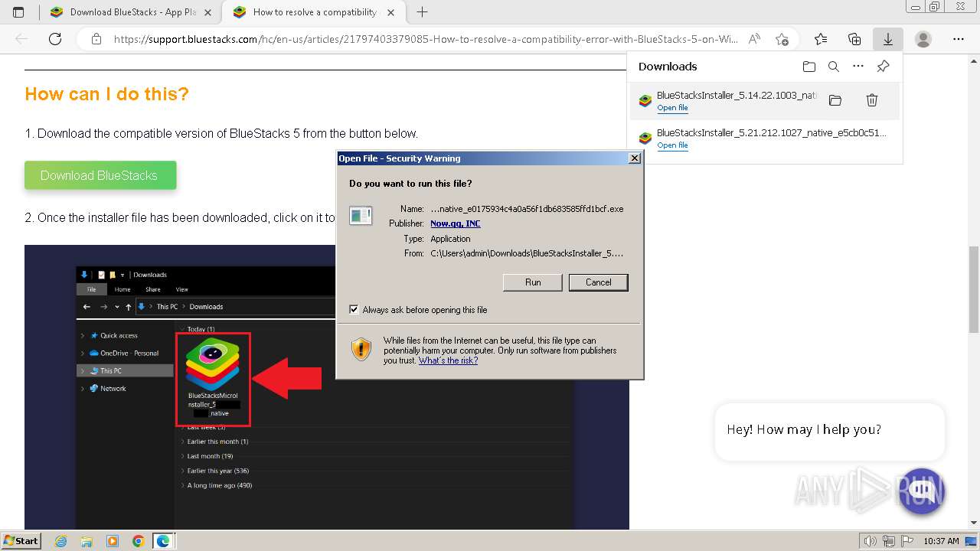Pin the Downloads panel
The width and height of the screenshot is (980, 551).
[x=883, y=67]
